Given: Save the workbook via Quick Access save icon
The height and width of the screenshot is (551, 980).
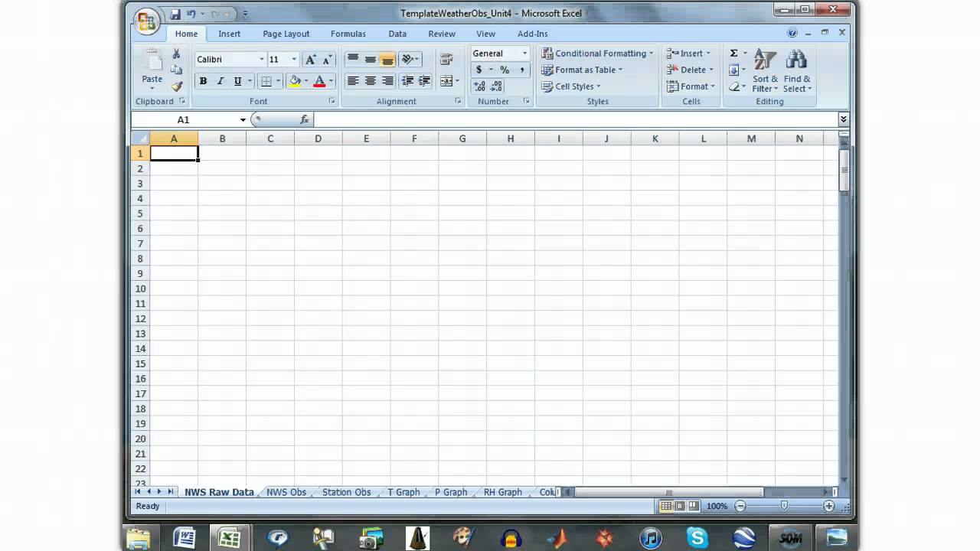Looking at the screenshot, I should click(175, 14).
